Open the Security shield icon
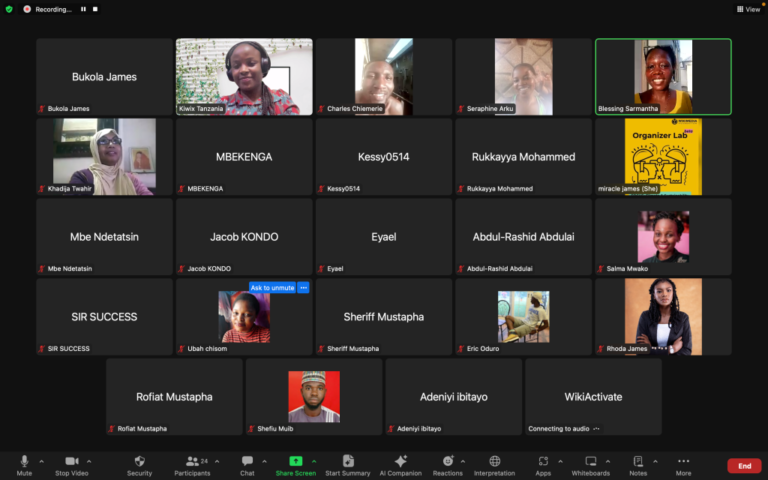The height and width of the screenshot is (480, 768). point(140,461)
